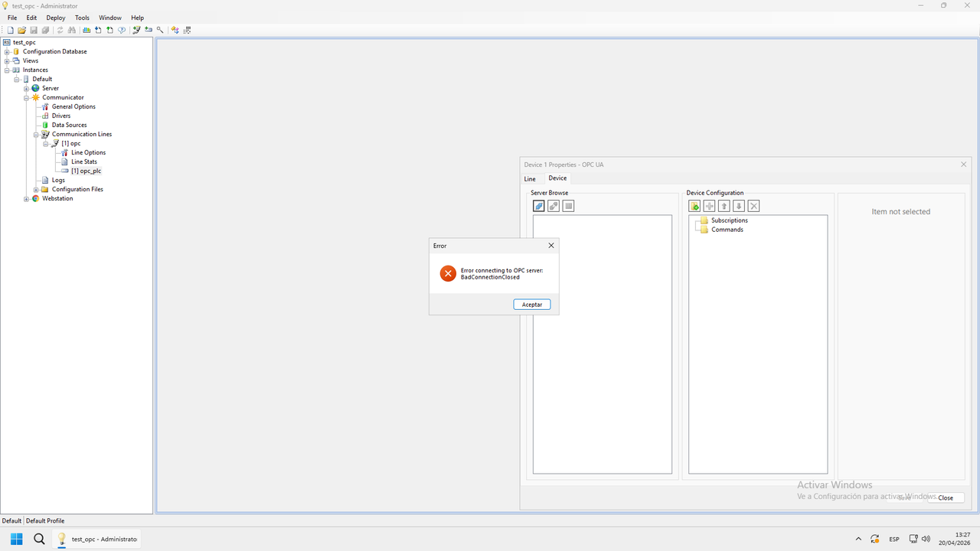Viewport: 980px width, 551px height.
Task: Click the New Project toolbar icon
Action: point(11,30)
